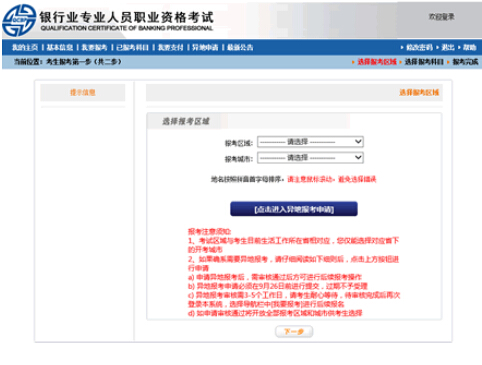Click the 银行业专业人员职业资格考试 title
Viewport: 482px width, 365px height.
point(126,17)
